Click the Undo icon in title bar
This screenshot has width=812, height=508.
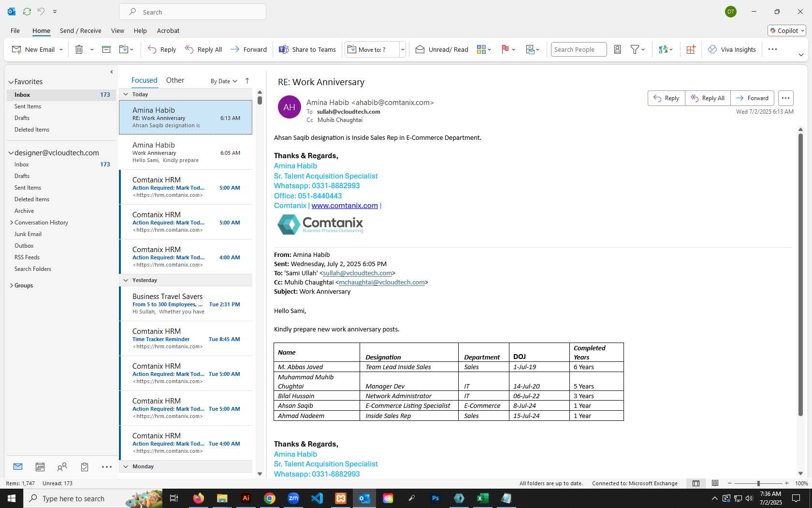point(41,11)
